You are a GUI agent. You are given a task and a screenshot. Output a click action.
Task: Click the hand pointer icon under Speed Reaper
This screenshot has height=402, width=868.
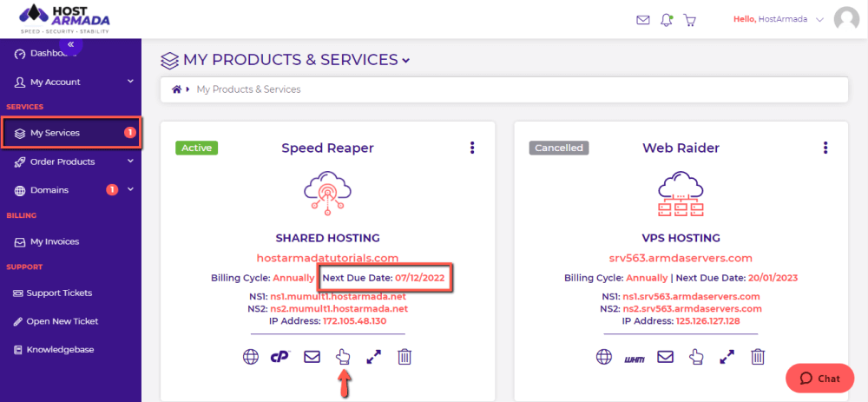point(343,356)
